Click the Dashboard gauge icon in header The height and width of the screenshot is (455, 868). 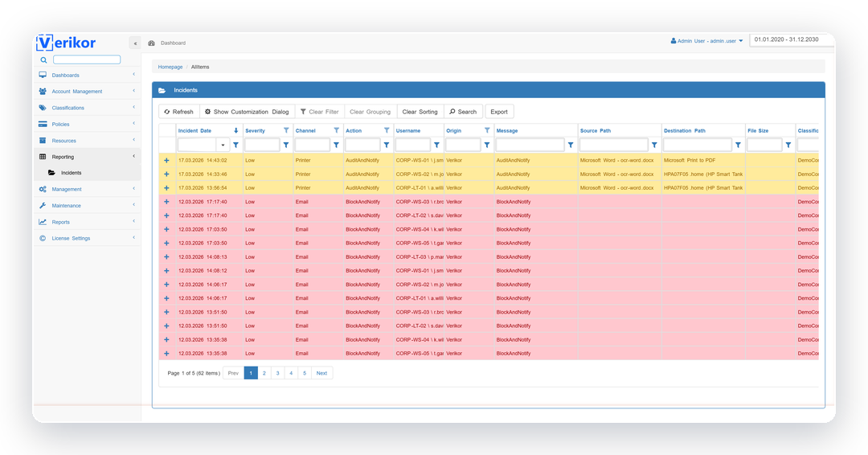[x=151, y=43]
